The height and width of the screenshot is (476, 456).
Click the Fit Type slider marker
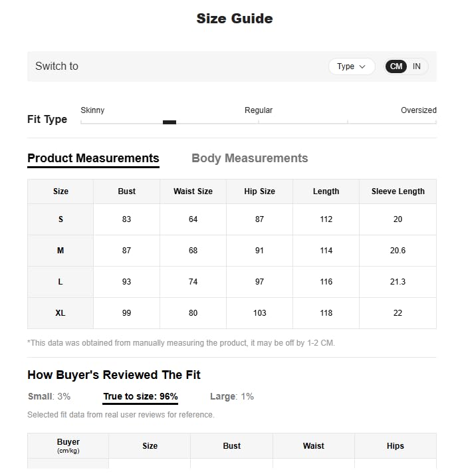pyautogui.click(x=170, y=122)
